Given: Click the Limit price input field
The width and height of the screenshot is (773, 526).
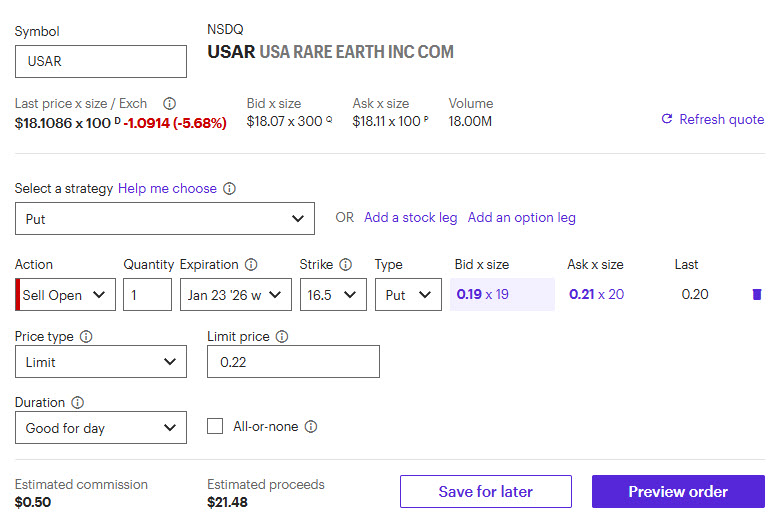Looking at the screenshot, I should 293,362.
